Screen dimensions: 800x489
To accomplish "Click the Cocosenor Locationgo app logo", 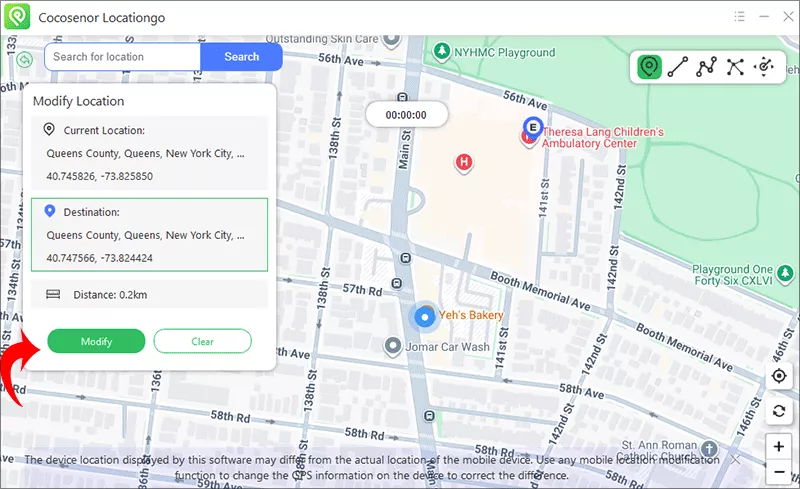I will tap(17, 17).
